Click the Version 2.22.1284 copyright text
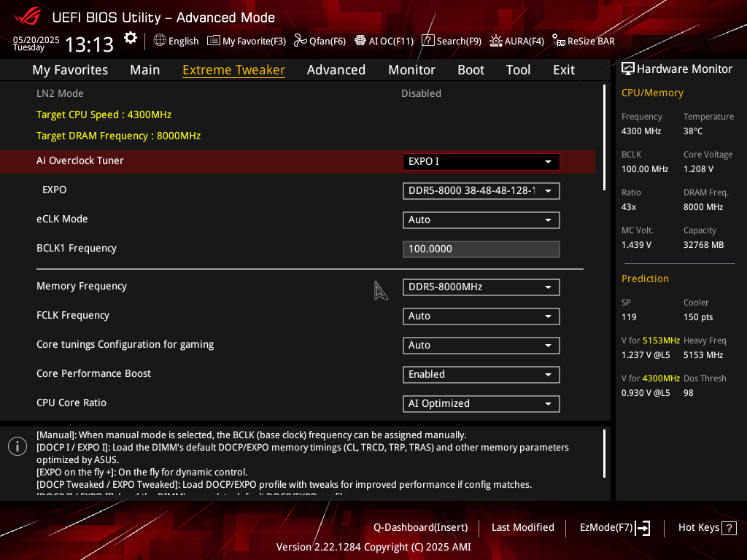The width and height of the screenshot is (747, 560). pyautogui.click(x=373, y=547)
